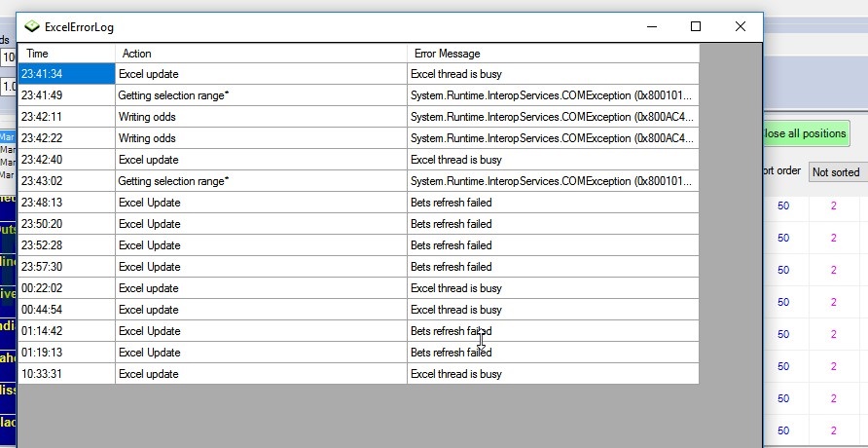Click 'Bets refresh failed' in 01:14:42 row
This screenshot has height=448, width=868.
(x=452, y=331)
